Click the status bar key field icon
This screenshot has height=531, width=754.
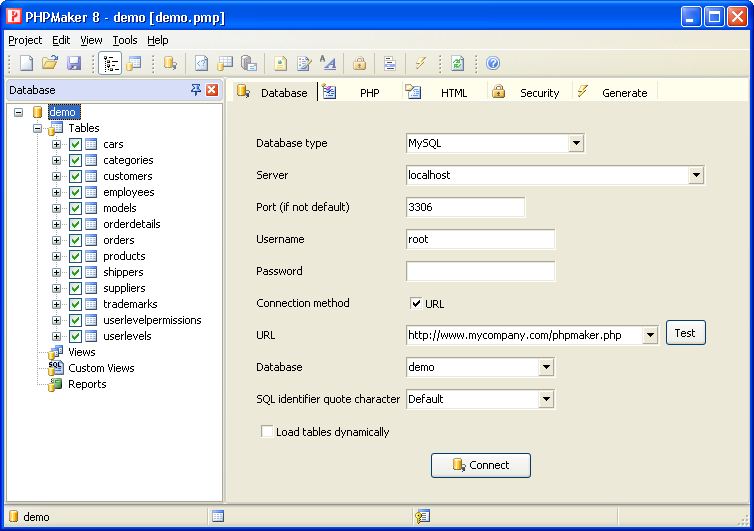(422, 517)
